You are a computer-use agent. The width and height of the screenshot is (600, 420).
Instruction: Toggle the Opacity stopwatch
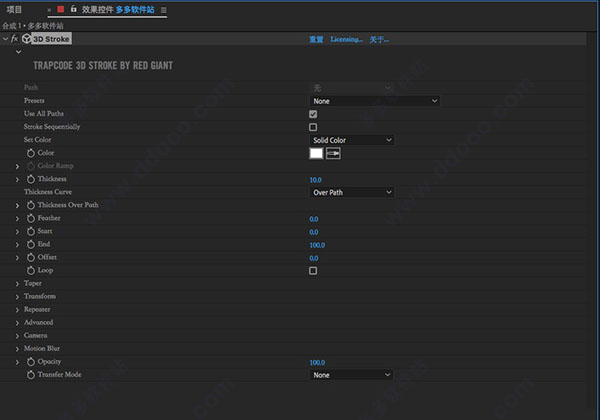(x=31, y=361)
